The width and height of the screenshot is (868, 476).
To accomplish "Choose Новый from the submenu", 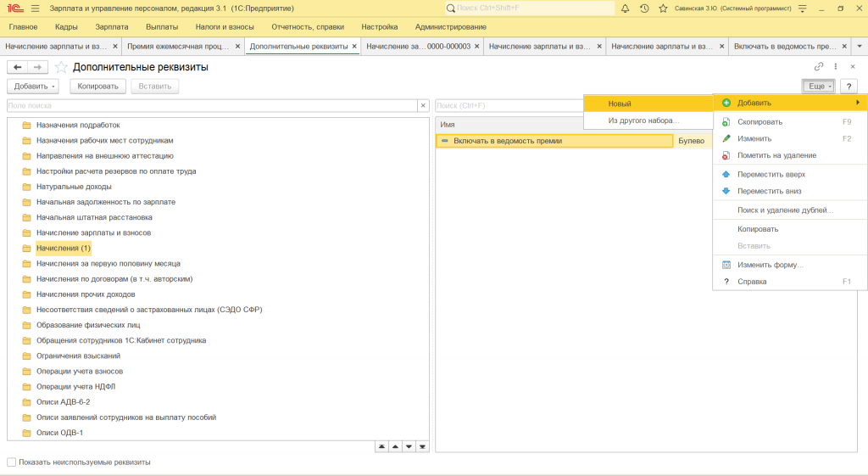I will point(620,104).
